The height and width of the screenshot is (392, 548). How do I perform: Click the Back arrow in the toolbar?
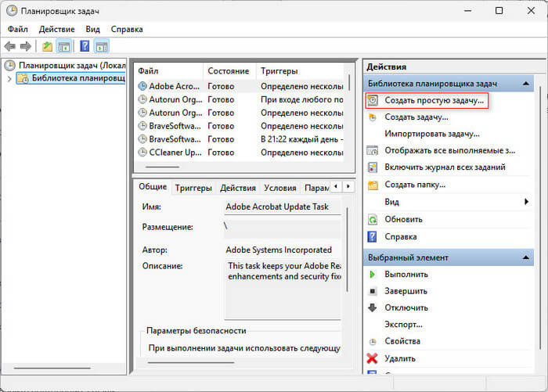point(10,47)
